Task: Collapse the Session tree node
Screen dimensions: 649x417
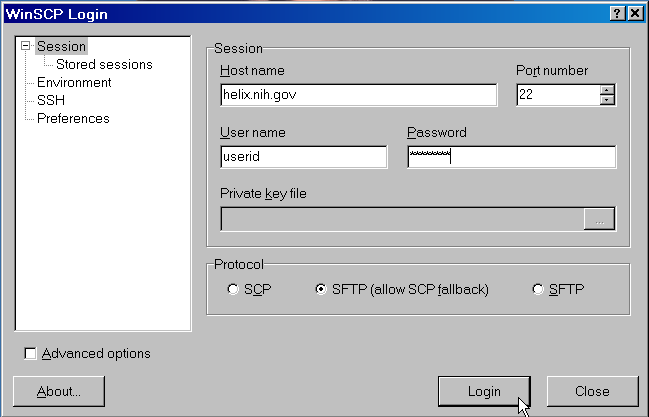Action: [x=26, y=46]
